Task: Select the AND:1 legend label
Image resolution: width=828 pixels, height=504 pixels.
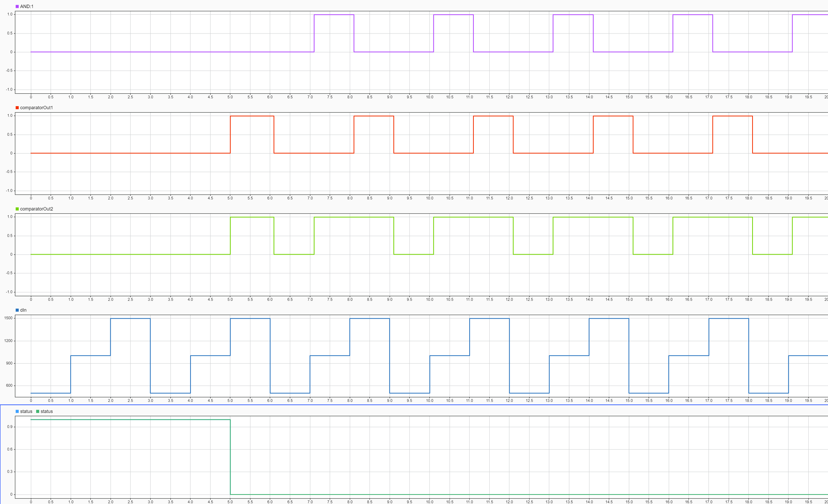Action: click(27, 6)
